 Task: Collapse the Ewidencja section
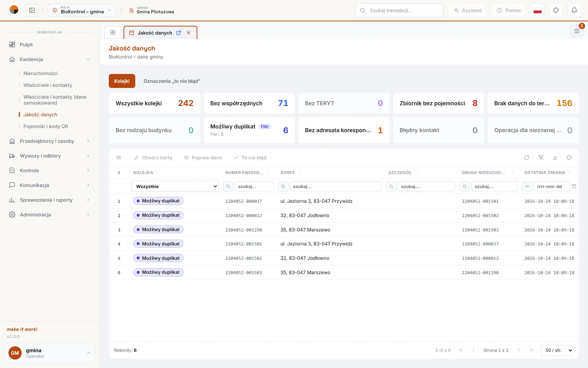pyautogui.click(x=50, y=59)
